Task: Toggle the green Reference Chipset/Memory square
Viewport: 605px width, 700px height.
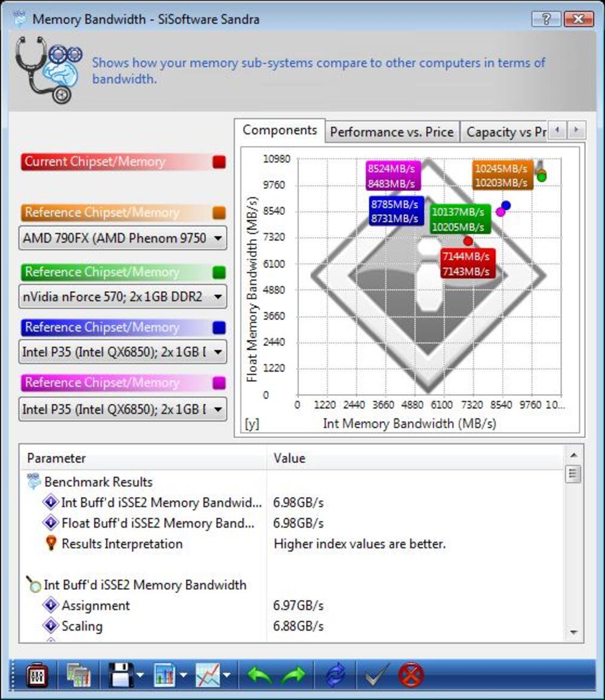Action: pyautogui.click(x=219, y=272)
